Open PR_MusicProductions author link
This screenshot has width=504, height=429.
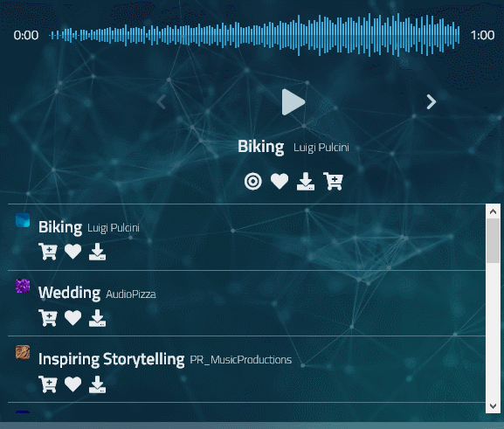pyautogui.click(x=241, y=359)
